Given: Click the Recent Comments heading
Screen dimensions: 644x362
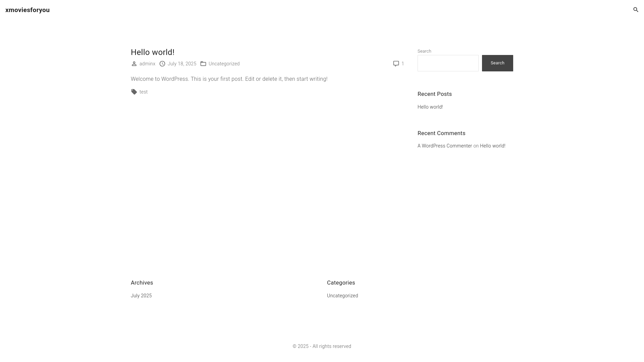Looking at the screenshot, I should point(441,133).
